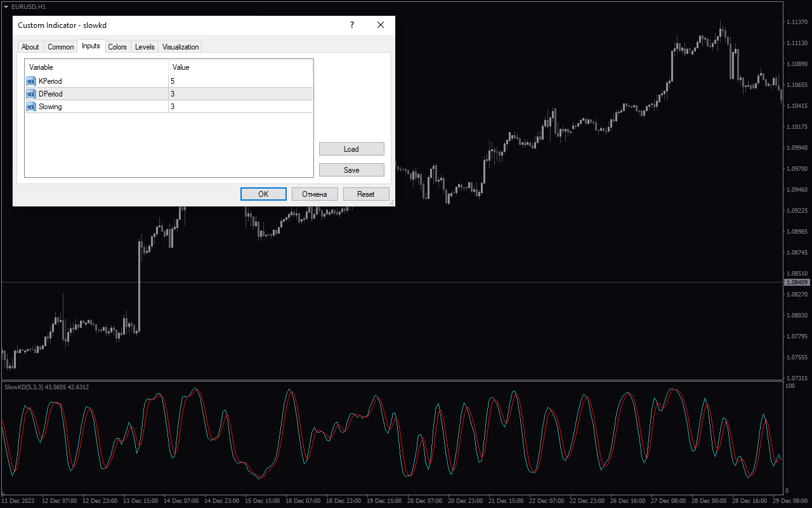This screenshot has width=812, height=508.
Task: Open the About tab
Action: click(x=30, y=47)
